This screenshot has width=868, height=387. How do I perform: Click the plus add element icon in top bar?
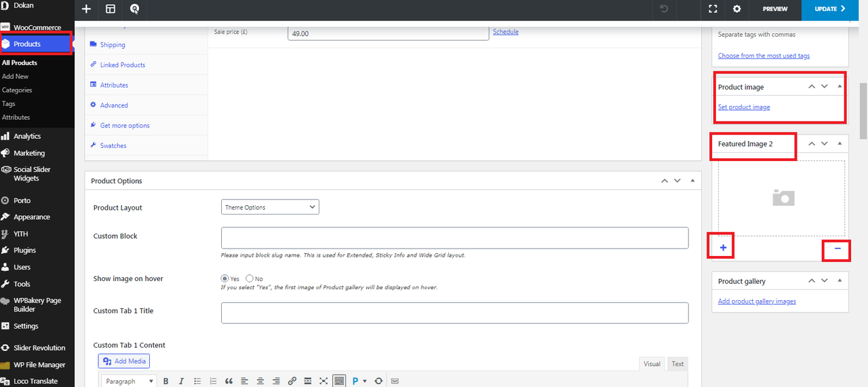coord(86,9)
